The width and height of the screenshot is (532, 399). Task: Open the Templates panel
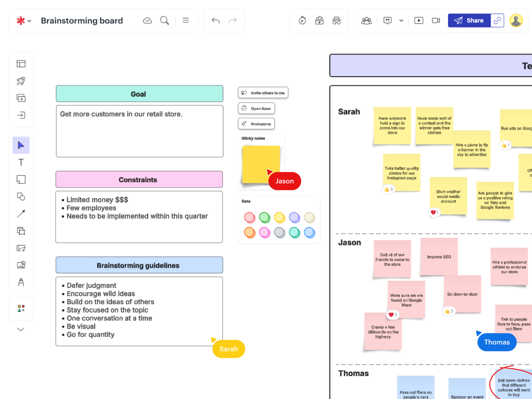tap(21, 63)
